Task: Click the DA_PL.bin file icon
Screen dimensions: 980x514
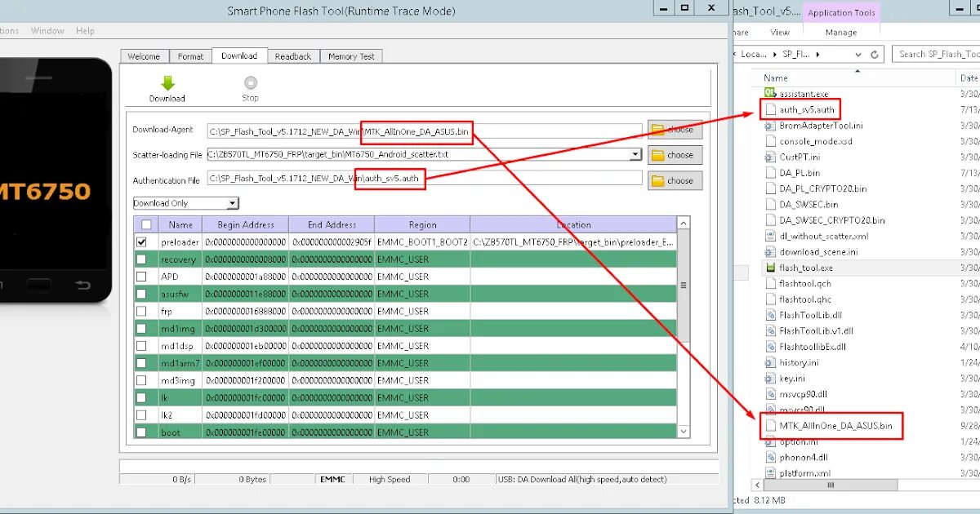Action: coord(770,173)
